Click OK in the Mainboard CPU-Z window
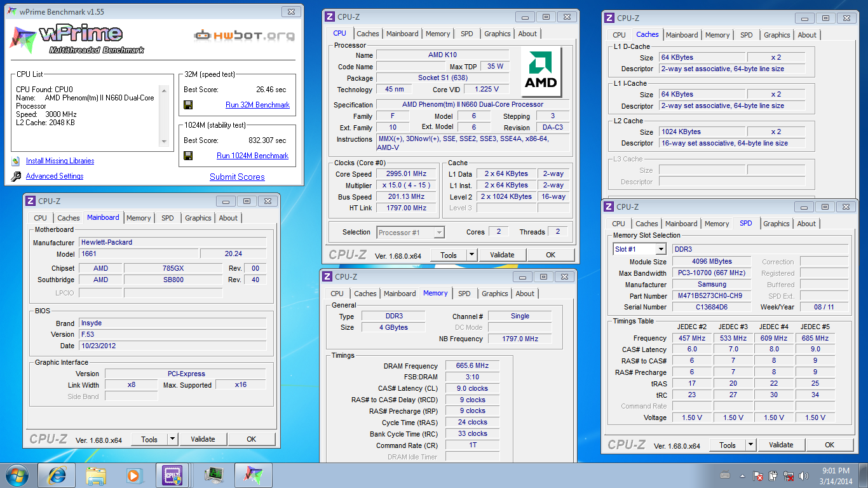 252,439
